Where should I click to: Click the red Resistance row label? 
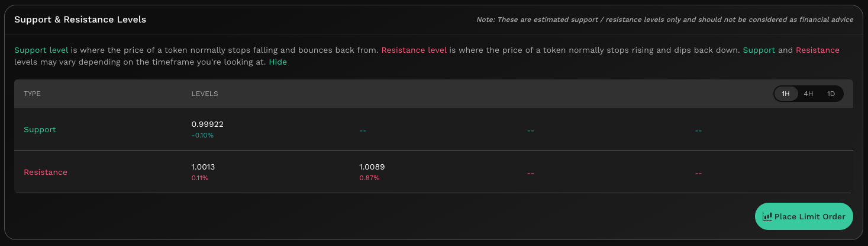(46, 172)
